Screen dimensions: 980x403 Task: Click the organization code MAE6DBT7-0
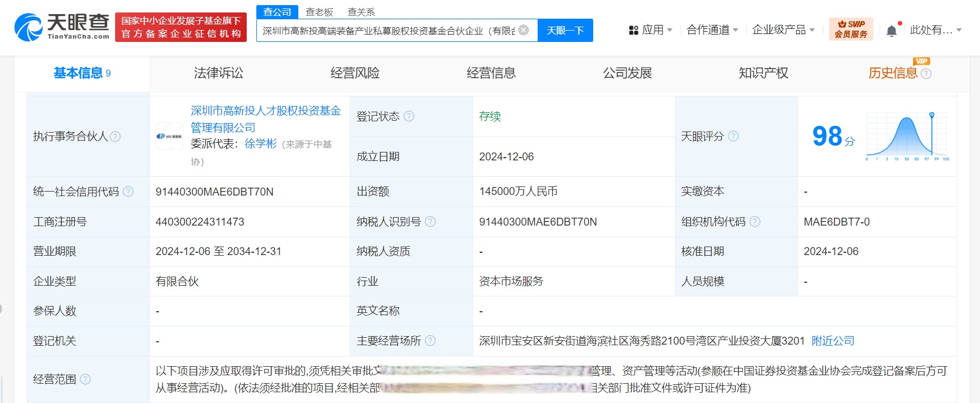tap(837, 222)
